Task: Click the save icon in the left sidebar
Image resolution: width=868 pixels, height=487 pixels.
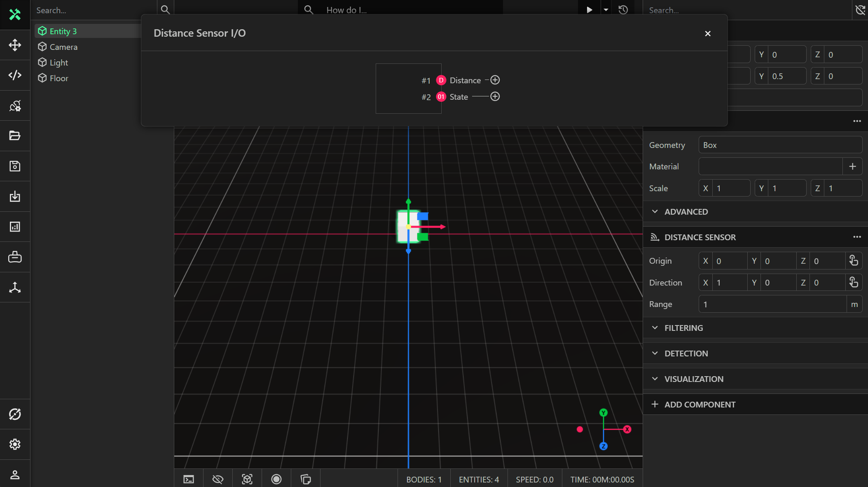Action: pyautogui.click(x=15, y=166)
